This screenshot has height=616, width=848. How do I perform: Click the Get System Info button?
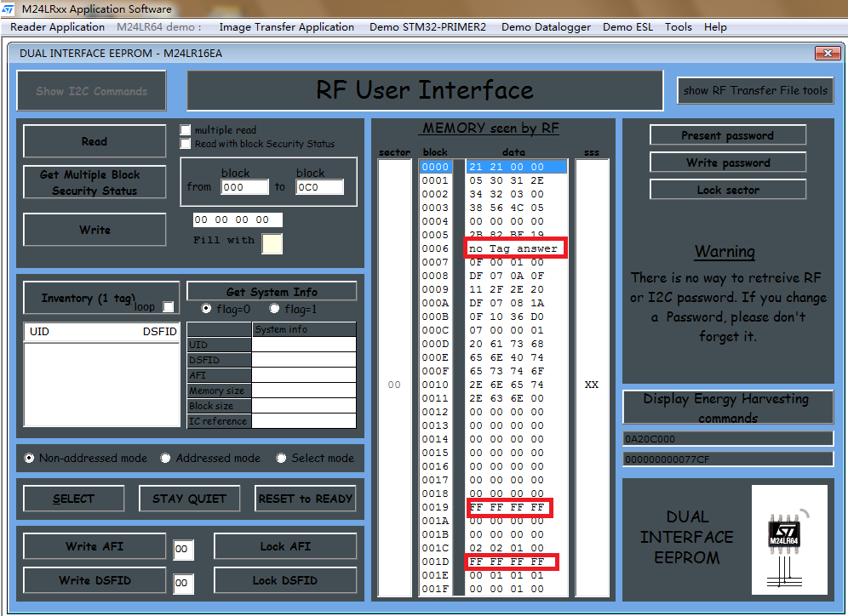272,291
